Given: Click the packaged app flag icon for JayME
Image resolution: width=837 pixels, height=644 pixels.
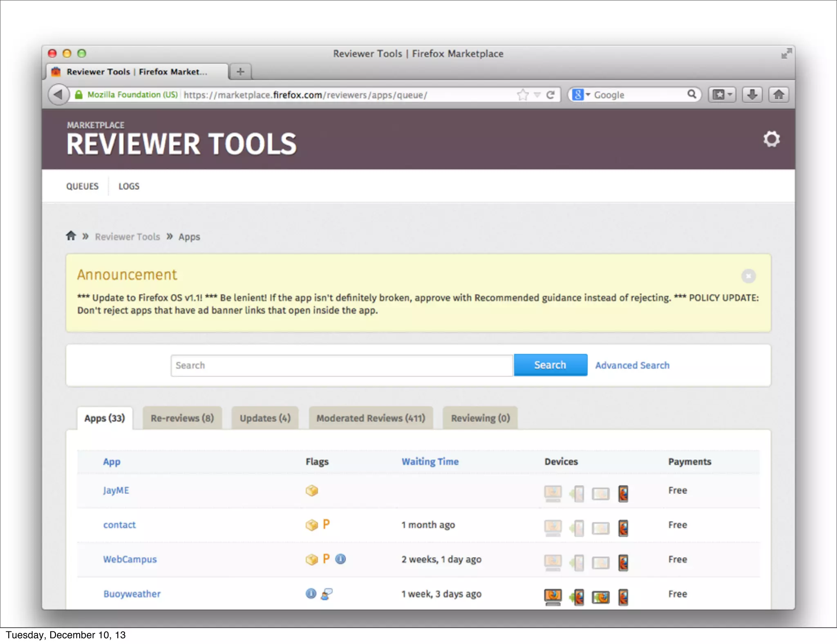Looking at the screenshot, I should pyautogui.click(x=311, y=490).
